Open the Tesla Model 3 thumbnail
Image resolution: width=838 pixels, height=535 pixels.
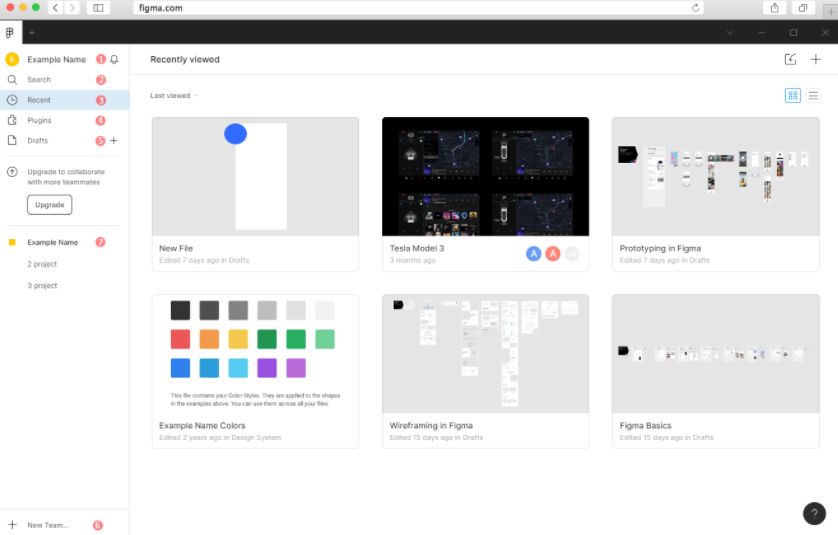(x=485, y=177)
